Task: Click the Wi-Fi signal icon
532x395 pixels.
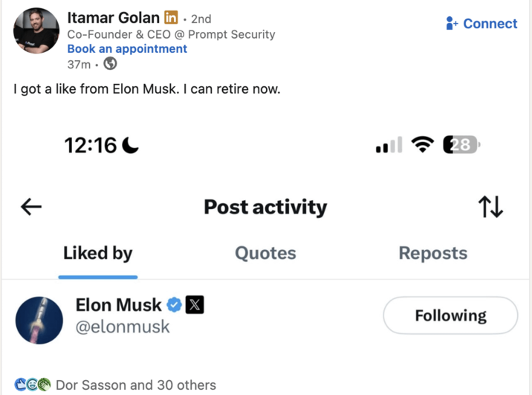Action: [422, 145]
